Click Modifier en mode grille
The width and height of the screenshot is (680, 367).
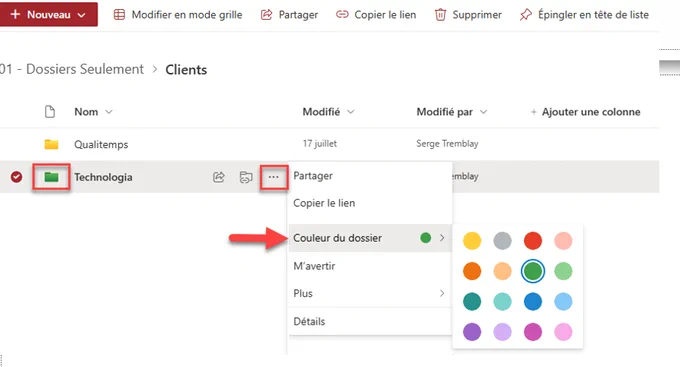178,15
